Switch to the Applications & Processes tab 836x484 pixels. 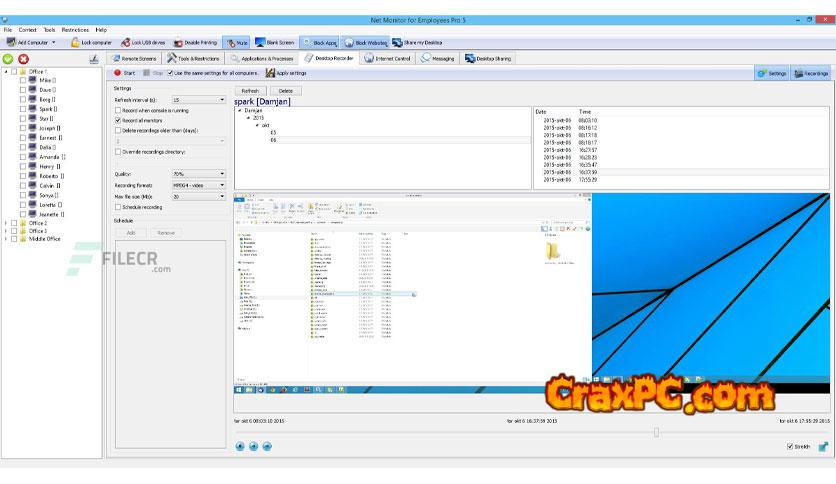(x=262, y=58)
